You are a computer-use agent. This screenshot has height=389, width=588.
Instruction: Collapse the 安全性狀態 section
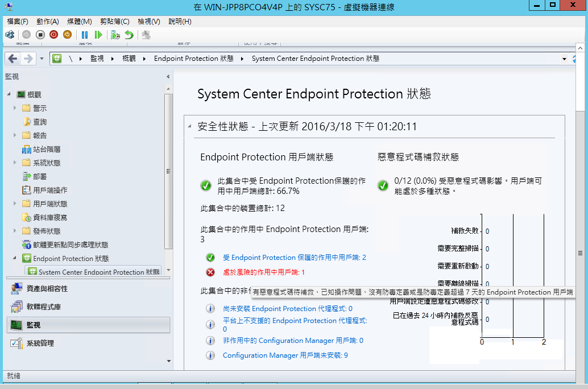[x=189, y=126]
